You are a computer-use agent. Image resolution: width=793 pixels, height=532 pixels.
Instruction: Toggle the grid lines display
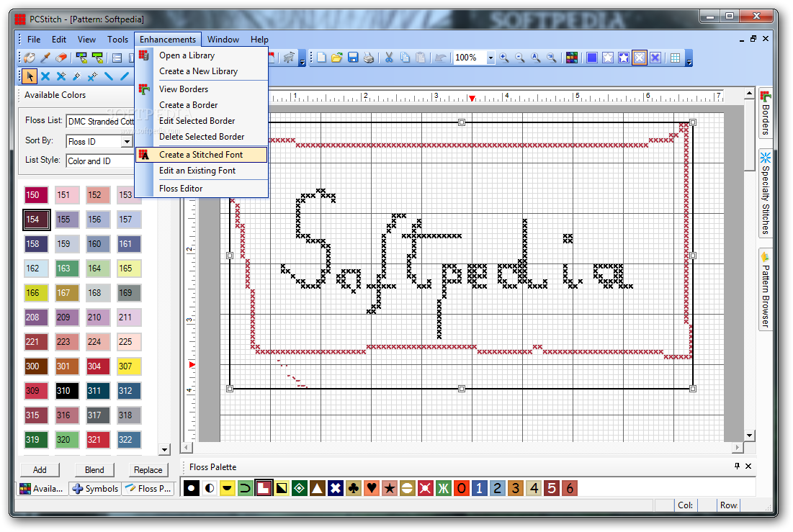(x=675, y=58)
